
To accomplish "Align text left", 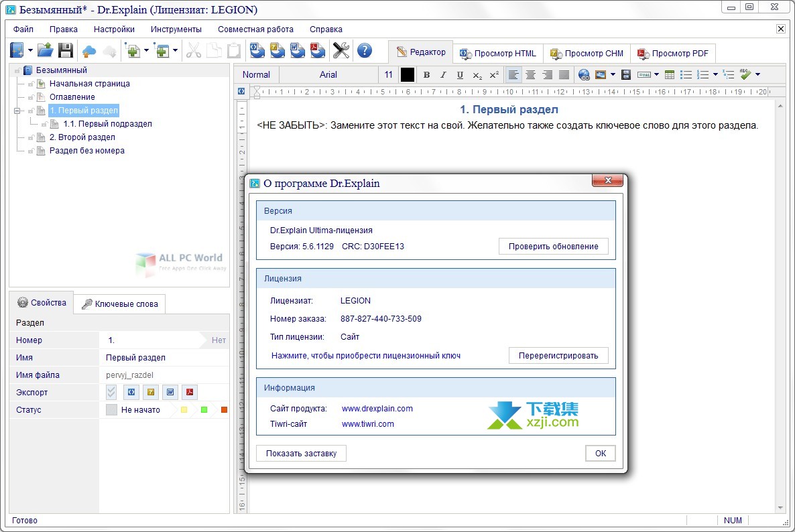I will 513,75.
